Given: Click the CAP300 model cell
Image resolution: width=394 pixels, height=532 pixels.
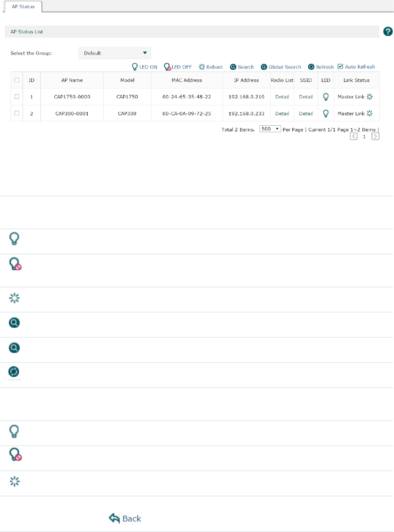Looking at the screenshot, I should pos(127,113).
